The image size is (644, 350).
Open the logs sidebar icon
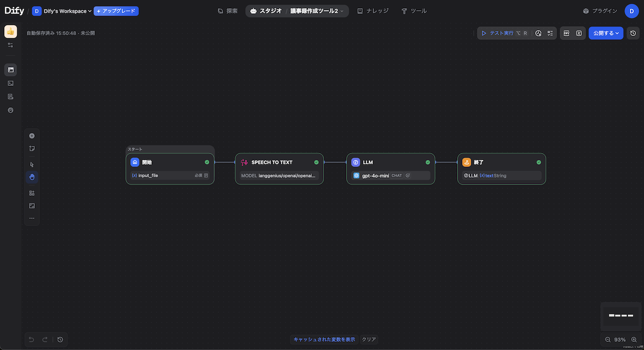pos(10,97)
